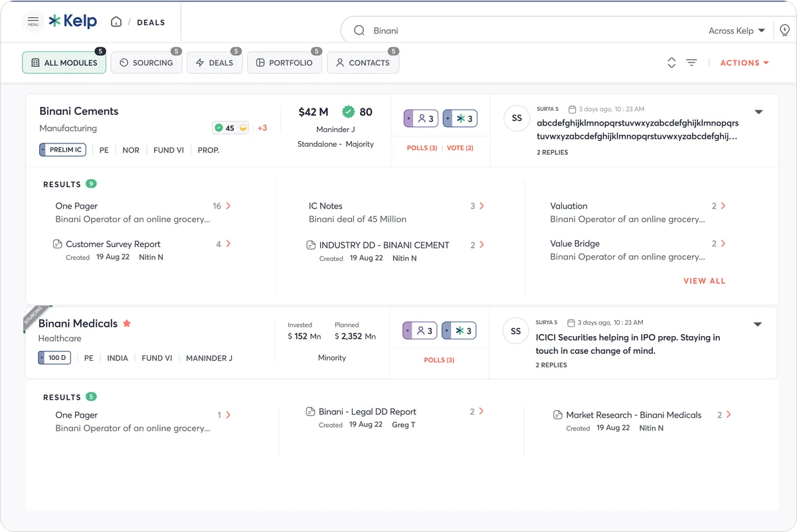The width and height of the screenshot is (797, 532).
Task: Expand the Binani Medicals comment caret
Action: point(758,324)
